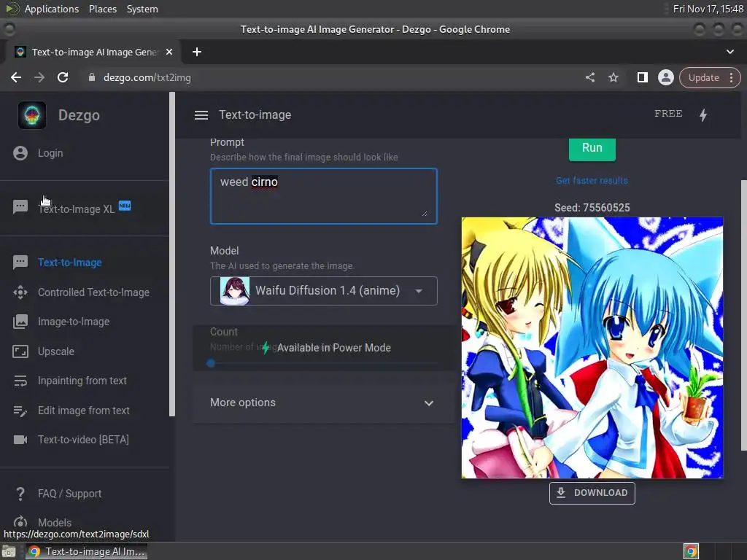Viewport: 747px width, 560px height.
Task: Click the address bar URL
Action: click(147, 77)
